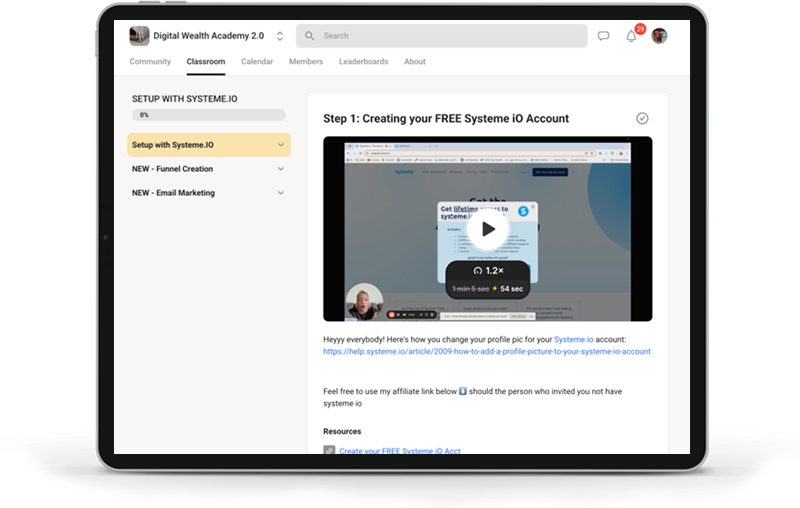The width and height of the screenshot is (800, 508).
Task: Open the Calendar tab
Action: 257,62
